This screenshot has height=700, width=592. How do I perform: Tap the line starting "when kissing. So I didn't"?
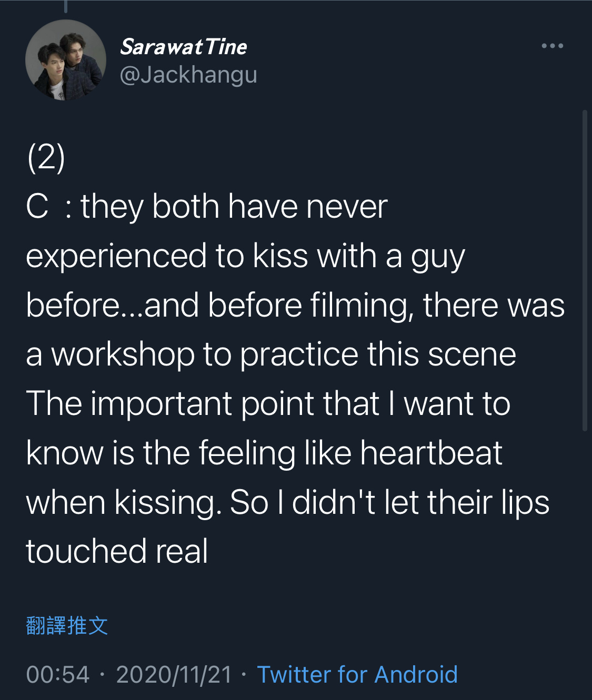288,502
